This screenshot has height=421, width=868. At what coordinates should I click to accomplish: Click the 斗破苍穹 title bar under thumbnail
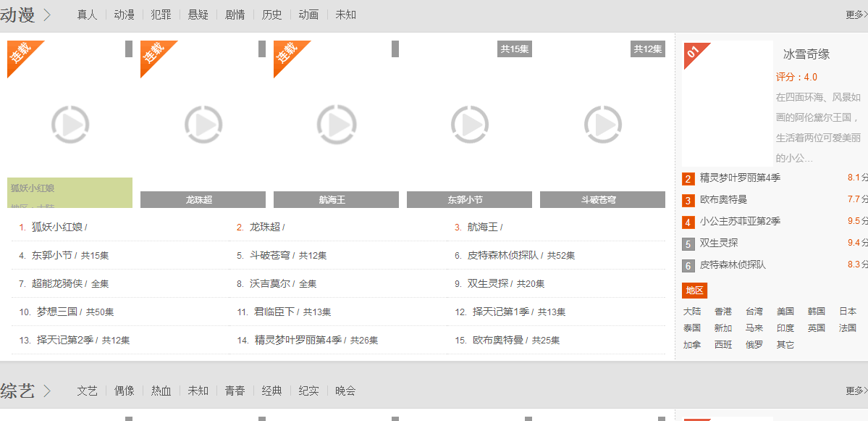[x=602, y=199]
